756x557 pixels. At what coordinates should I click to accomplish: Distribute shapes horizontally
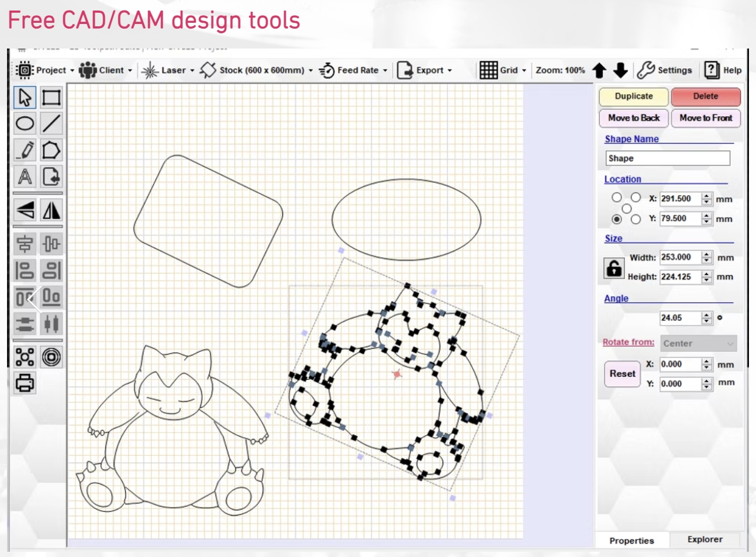pyautogui.click(x=51, y=323)
